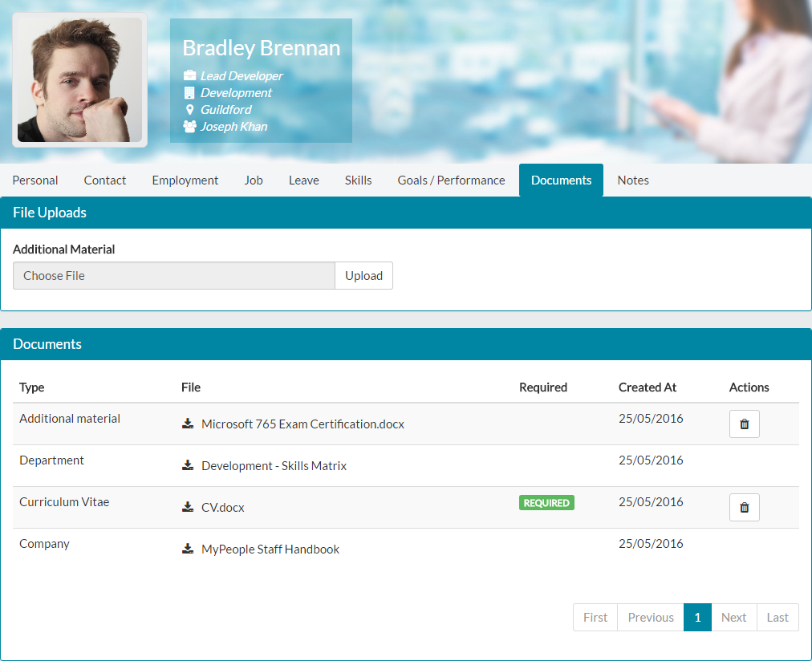
Task: Click the Upload button
Action: (x=364, y=275)
